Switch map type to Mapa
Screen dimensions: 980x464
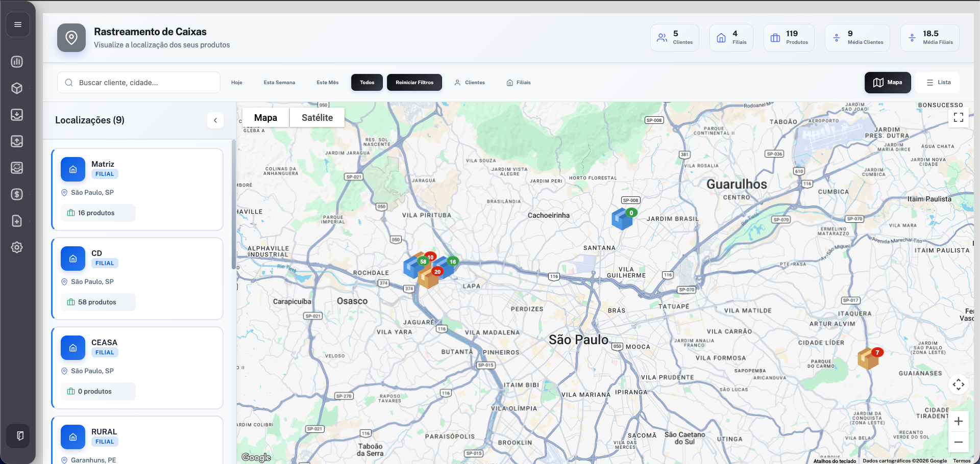click(x=265, y=118)
